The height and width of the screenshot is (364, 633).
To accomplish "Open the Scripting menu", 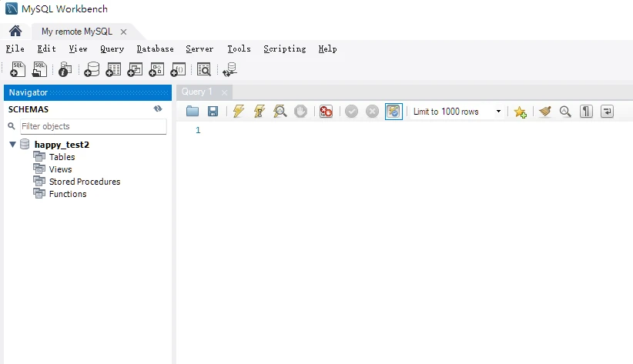I will (x=285, y=48).
